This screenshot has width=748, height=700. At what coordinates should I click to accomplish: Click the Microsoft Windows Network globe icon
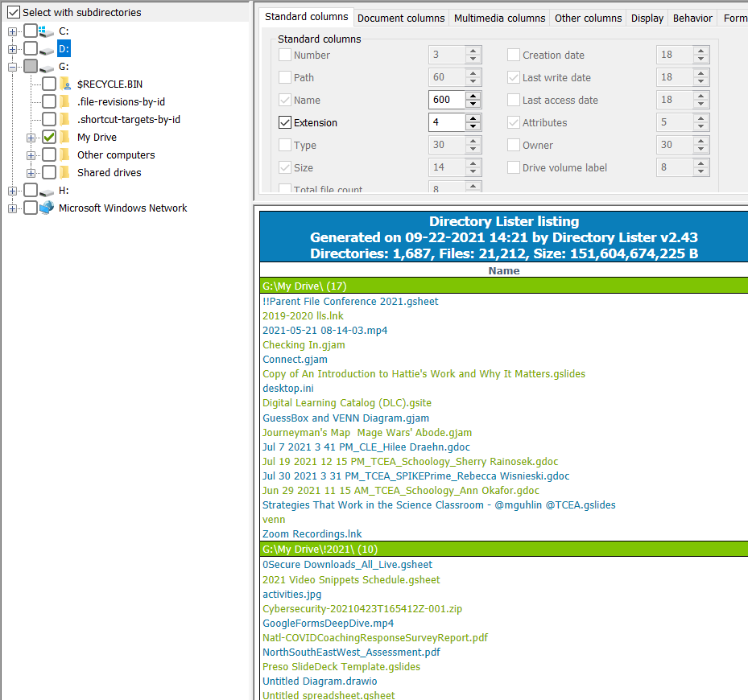click(46, 208)
